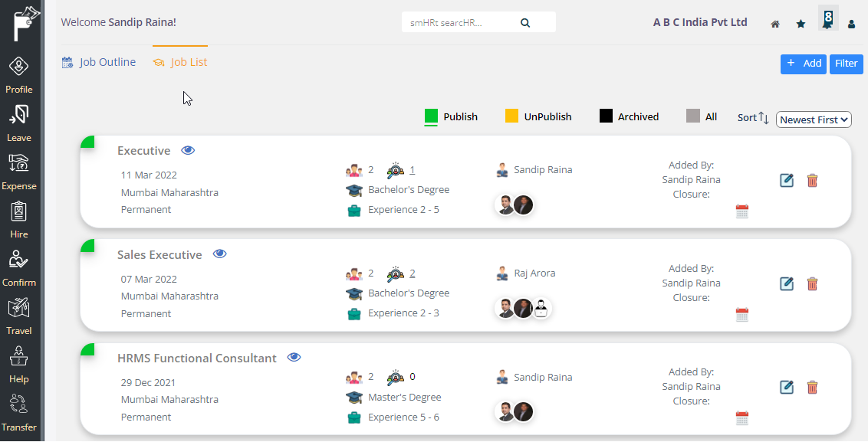
Task: Click the Add button
Action: (x=804, y=64)
